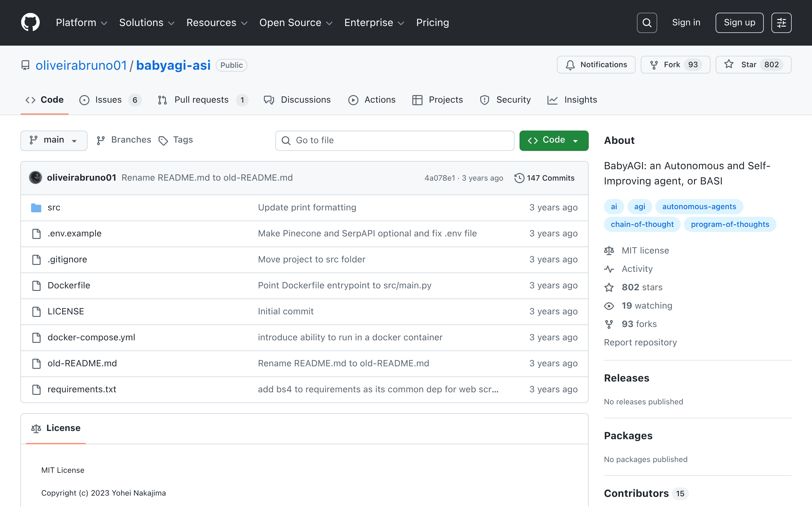Open the autonomous-agents topic tag
Screen dimensions: 812x507
click(x=699, y=207)
